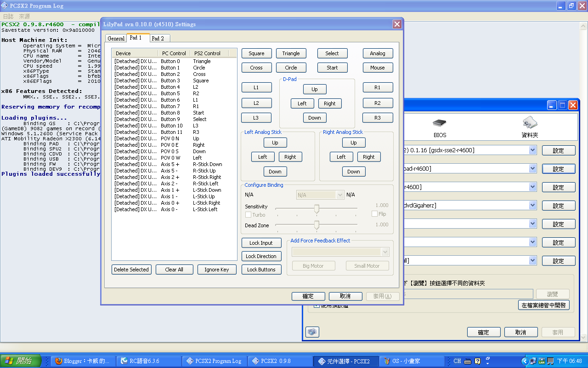Click the Delete Selected button
Screen dimensions: 588x368
pos(131,270)
